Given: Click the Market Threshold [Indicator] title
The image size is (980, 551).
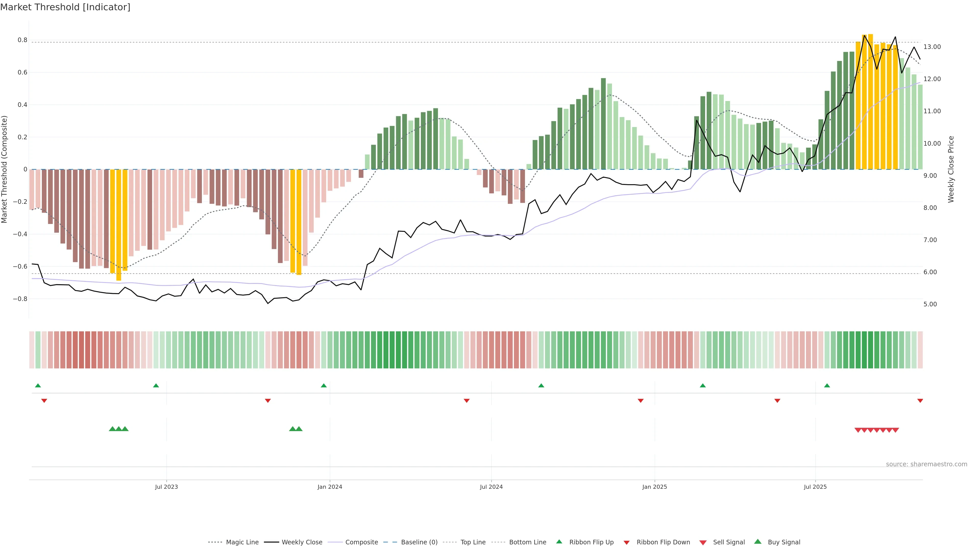Looking at the screenshot, I should tap(65, 7).
